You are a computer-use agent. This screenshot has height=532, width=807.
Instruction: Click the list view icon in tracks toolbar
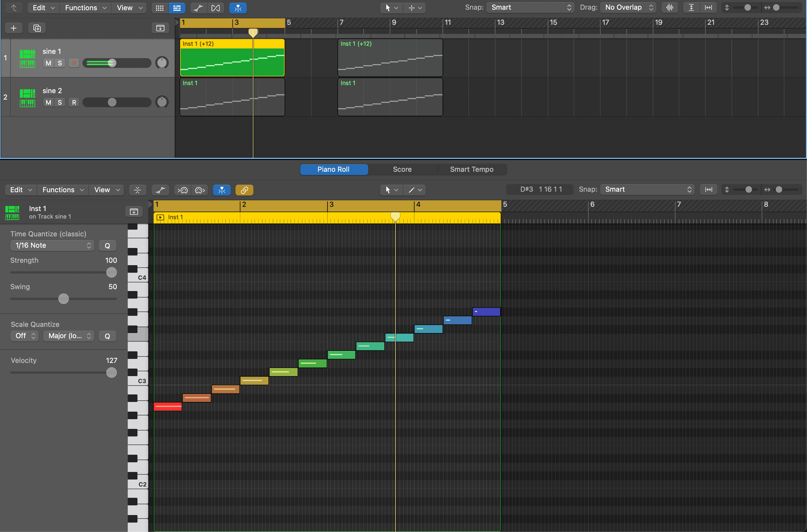point(177,8)
